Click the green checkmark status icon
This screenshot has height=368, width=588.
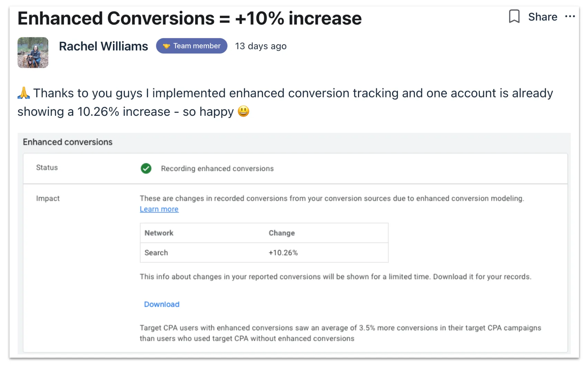146,168
